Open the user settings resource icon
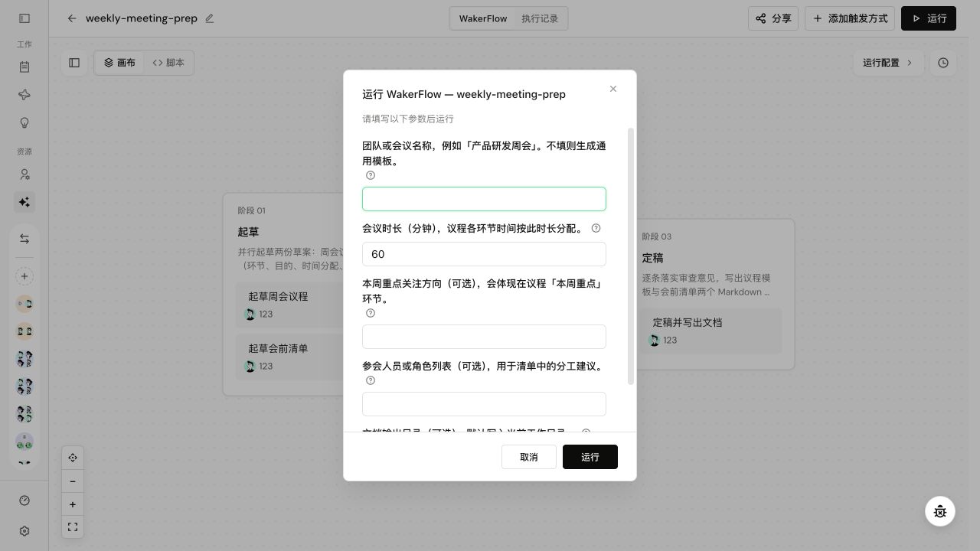 tap(24, 174)
